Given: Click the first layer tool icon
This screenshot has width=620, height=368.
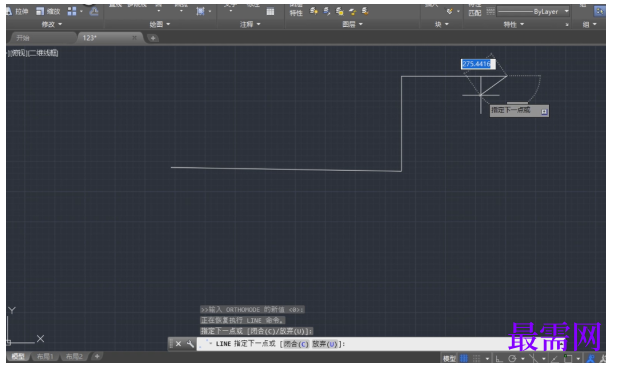Looking at the screenshot, I should [x=314, y=11].
